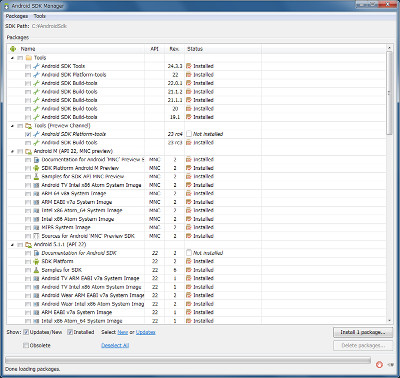Click the scrollbar down arrow
Screen dimensions: 400x378
[x=389, y=320]
